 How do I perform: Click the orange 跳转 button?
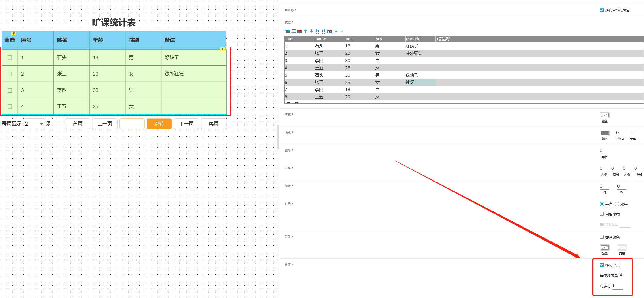point(159,124)
